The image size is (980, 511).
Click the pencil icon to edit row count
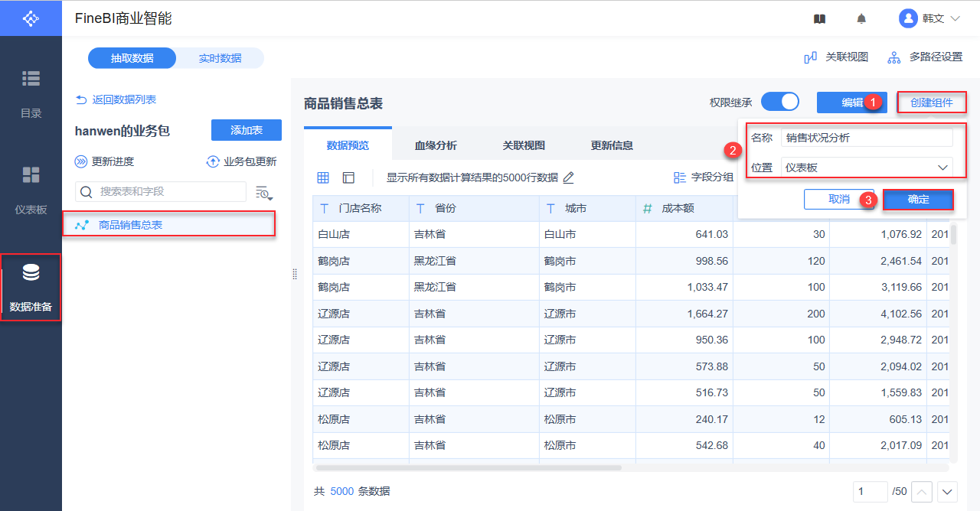(x=568, y=177)
